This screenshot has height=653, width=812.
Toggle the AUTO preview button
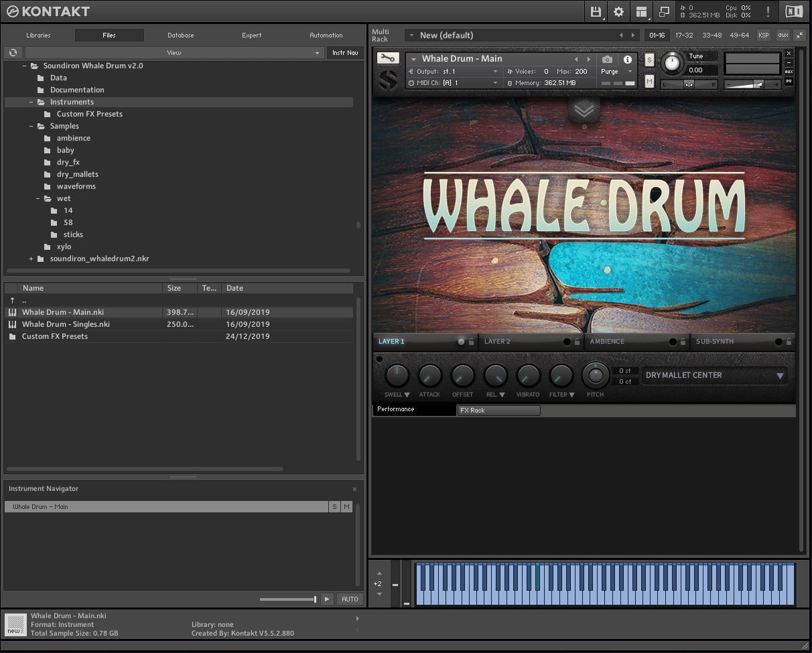point(350,599)
